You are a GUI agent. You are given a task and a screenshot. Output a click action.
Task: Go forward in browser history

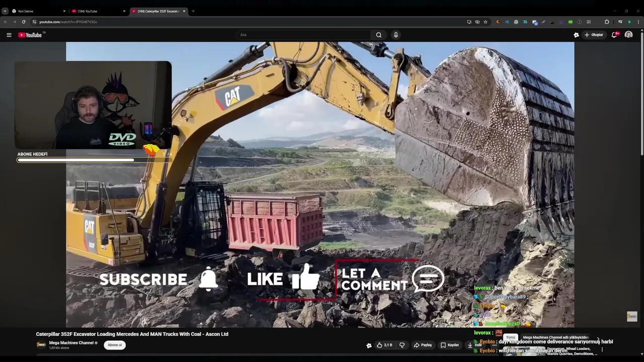[x=14, y=22]
